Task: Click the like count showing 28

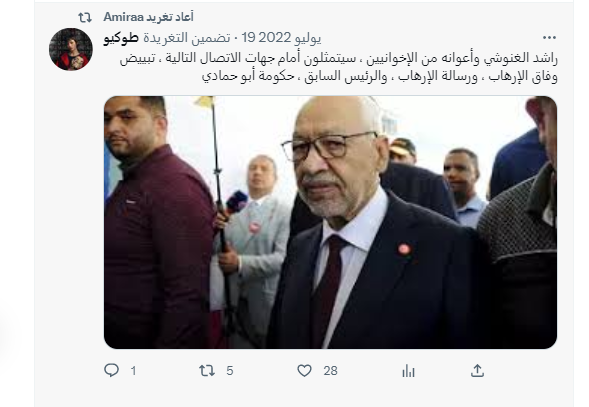Action: tap(331, 371)
